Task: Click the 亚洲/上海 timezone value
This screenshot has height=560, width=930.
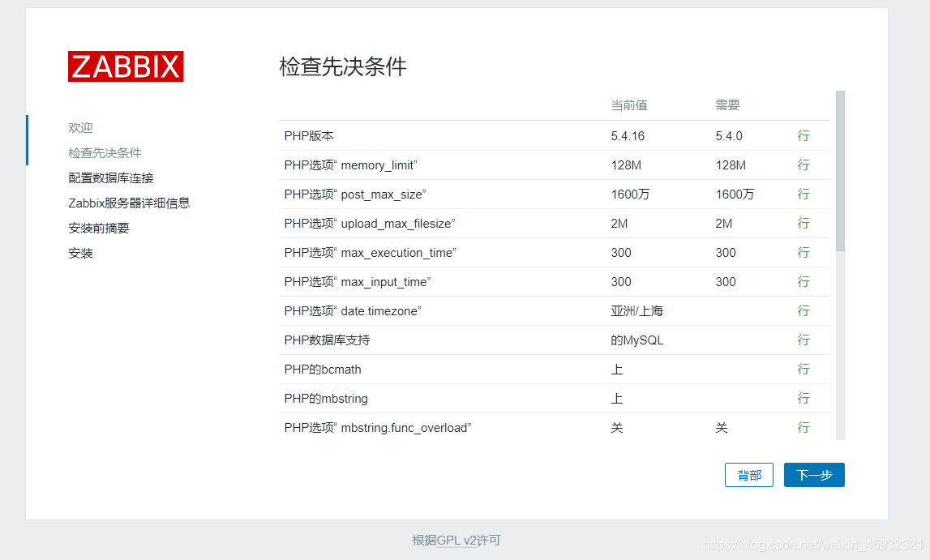Action: 637,311
